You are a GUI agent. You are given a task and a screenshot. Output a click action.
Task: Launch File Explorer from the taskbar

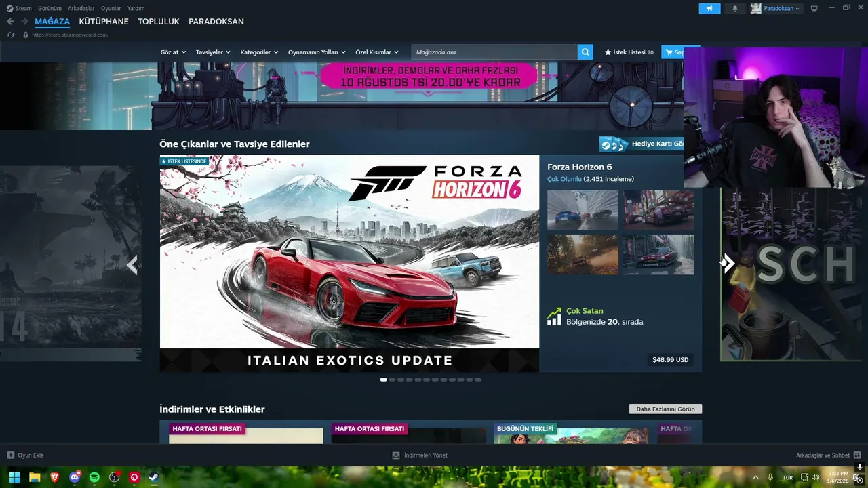pos(35,477)
